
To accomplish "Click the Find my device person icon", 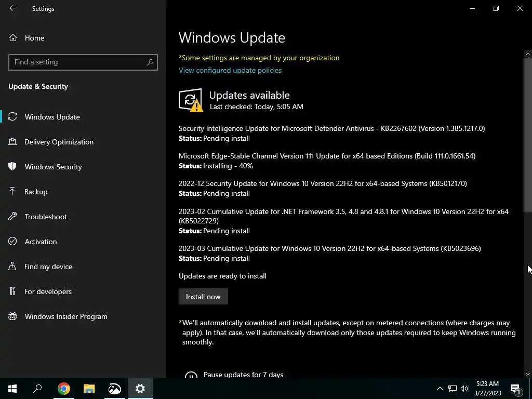I will pos(12,266).
